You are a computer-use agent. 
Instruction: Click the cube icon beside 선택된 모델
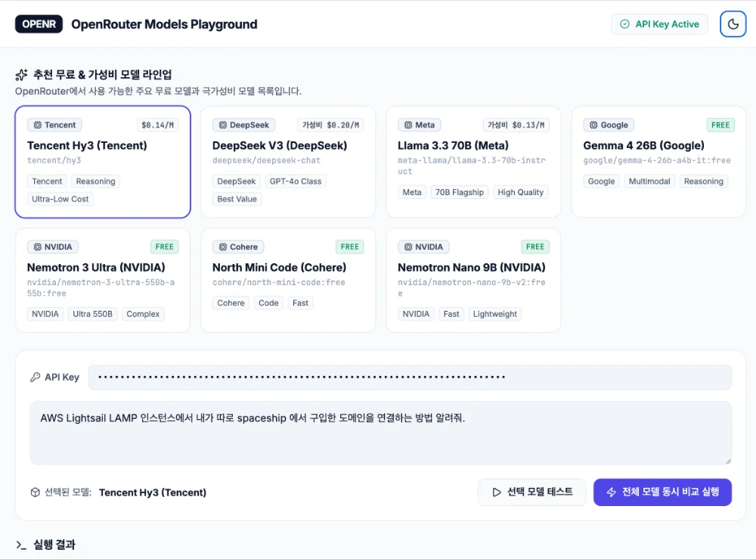(x=36, y=492)
